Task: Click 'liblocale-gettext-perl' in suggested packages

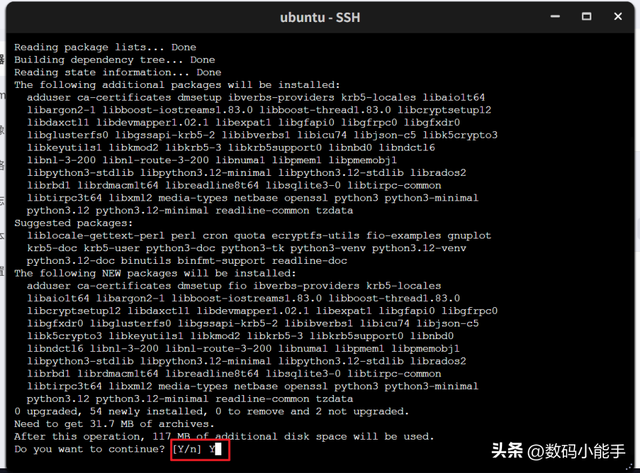Action: (96, 236)
